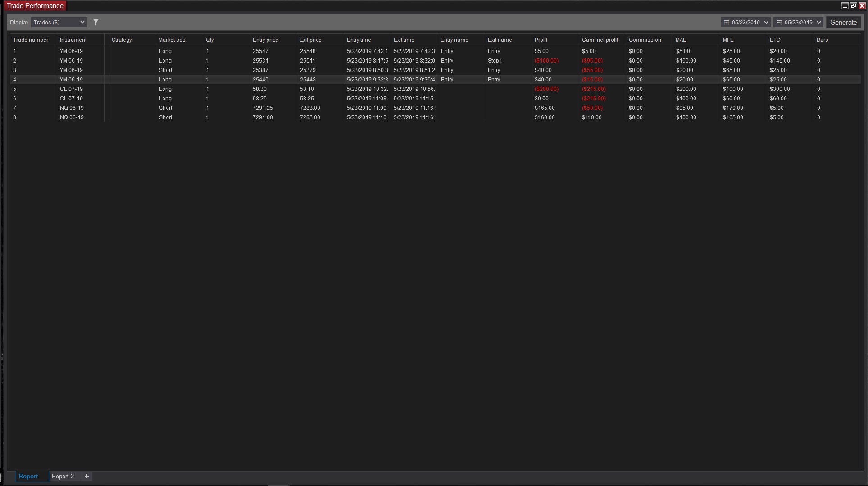Sort by Qty column header
868x486 pixels.
[x=226, y=40]
